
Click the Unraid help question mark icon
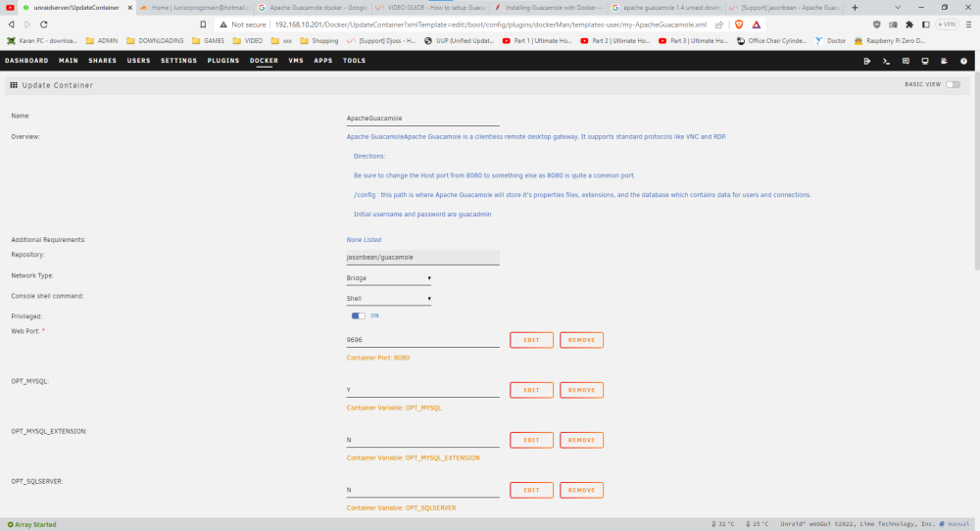tap(963, 61)
